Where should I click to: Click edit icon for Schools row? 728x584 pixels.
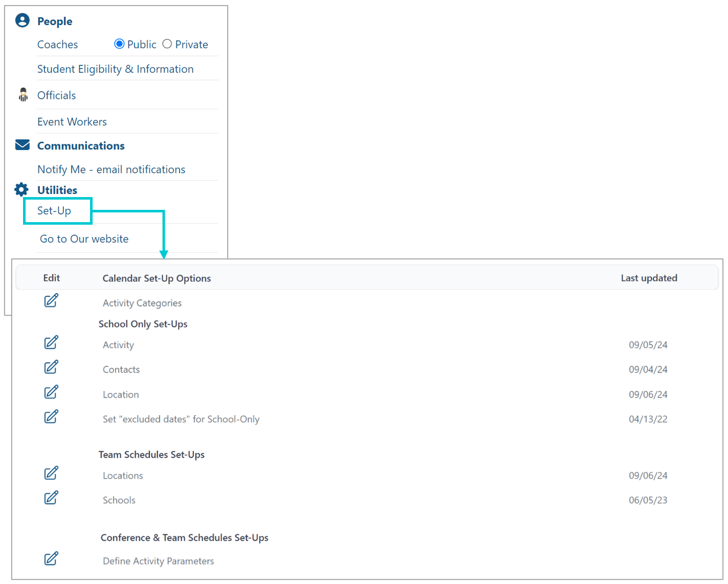coord(51,498)
